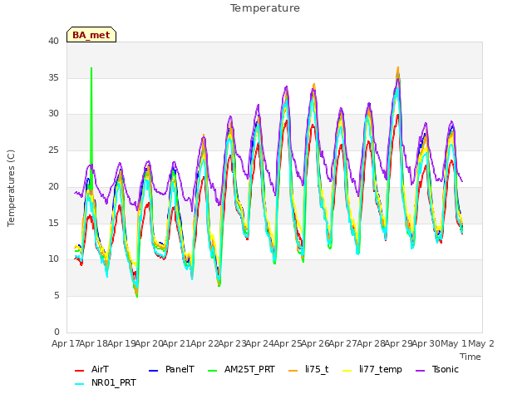Viewport: 532px width, 399px height.
Task: Click the 15 y-axis tick label
Action: (53, 223)
